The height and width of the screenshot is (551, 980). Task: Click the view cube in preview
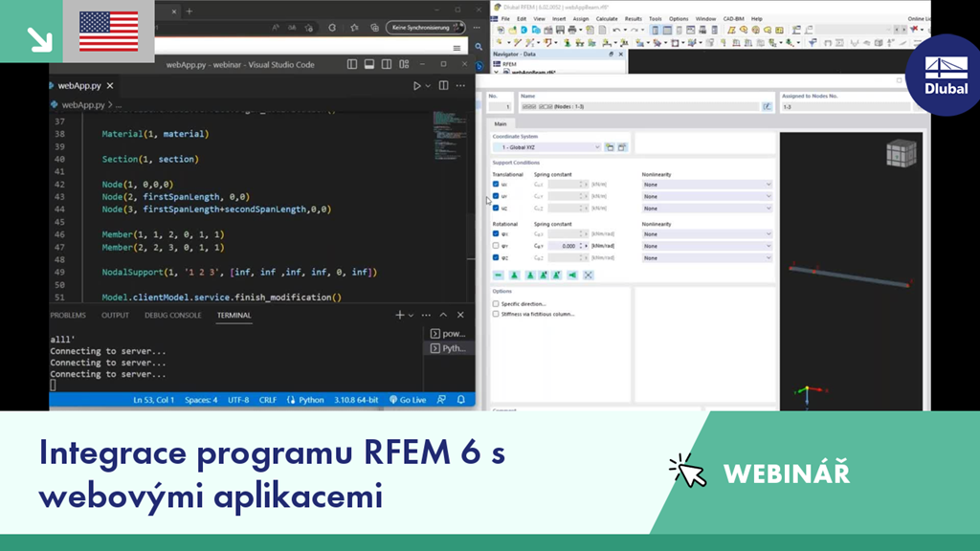pyautogui.click(x=901, y=153)
